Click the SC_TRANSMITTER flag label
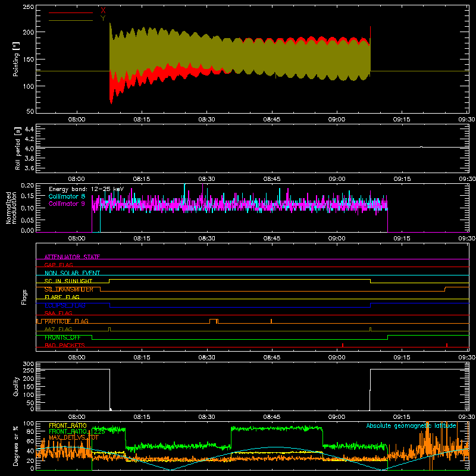Screen dimensions: 476x476 [x=69, y=289]
